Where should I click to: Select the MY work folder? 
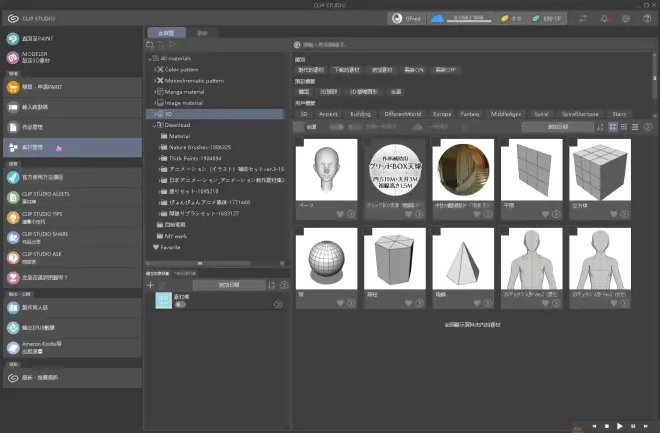(176, 236)
